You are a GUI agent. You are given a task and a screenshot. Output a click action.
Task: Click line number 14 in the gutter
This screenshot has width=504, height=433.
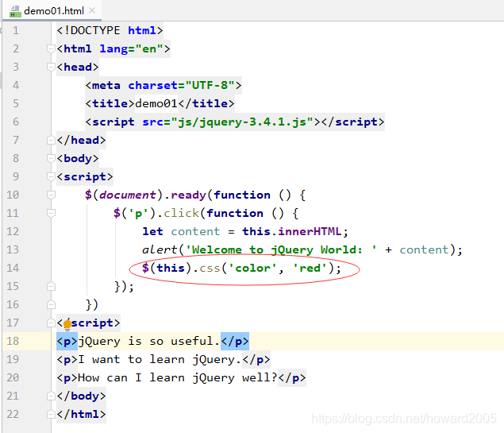click(x=13, y=268)
